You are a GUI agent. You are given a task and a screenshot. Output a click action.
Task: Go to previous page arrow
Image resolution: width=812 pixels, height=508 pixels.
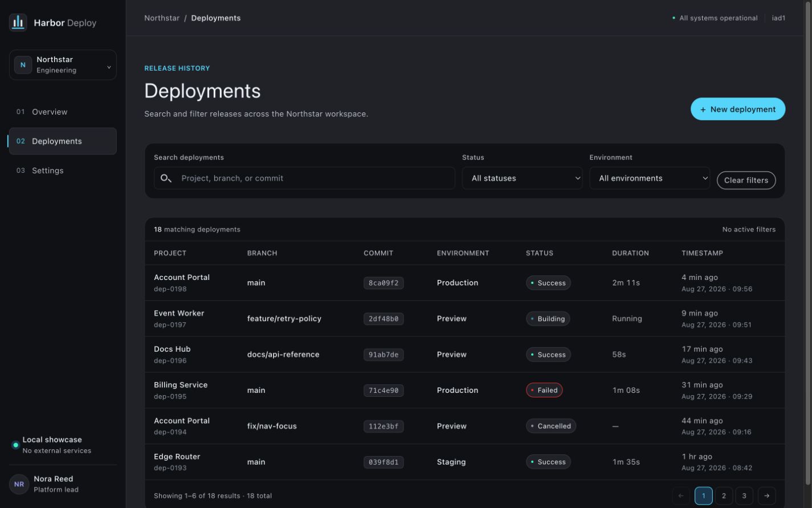681,495
